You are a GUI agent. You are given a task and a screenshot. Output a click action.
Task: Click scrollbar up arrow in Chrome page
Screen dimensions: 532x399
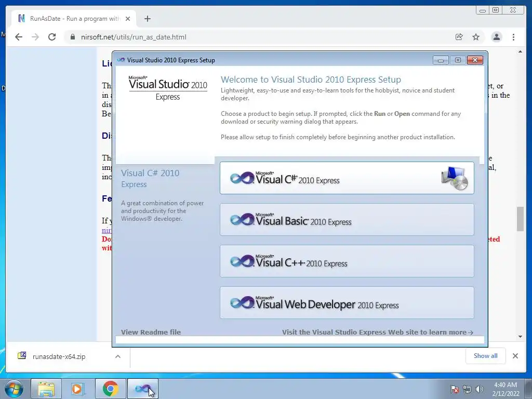click(x=520, y=51)
